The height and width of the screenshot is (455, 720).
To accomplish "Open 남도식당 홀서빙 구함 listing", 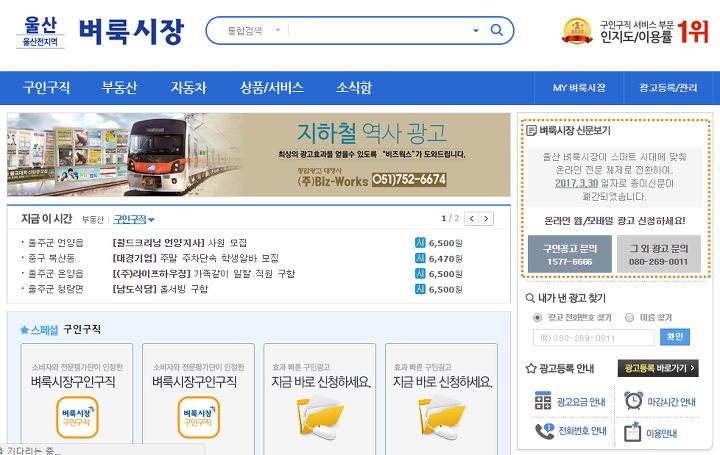I will tap(160, 289).
